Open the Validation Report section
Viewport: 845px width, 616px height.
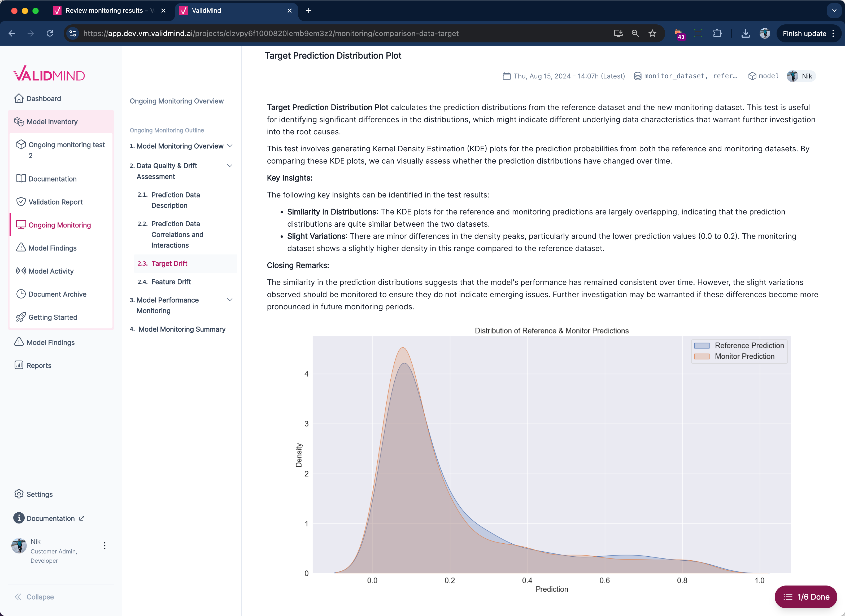point(55,202)
